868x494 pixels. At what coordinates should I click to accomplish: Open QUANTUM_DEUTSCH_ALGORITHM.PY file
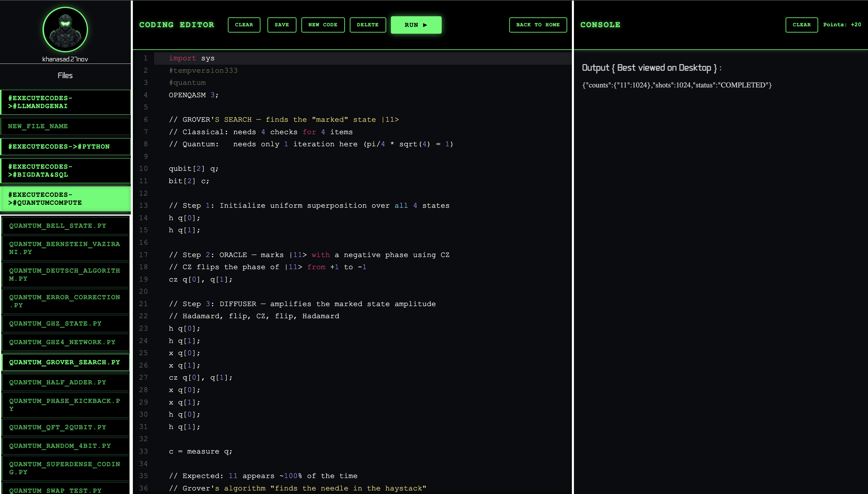pos(66,274)
